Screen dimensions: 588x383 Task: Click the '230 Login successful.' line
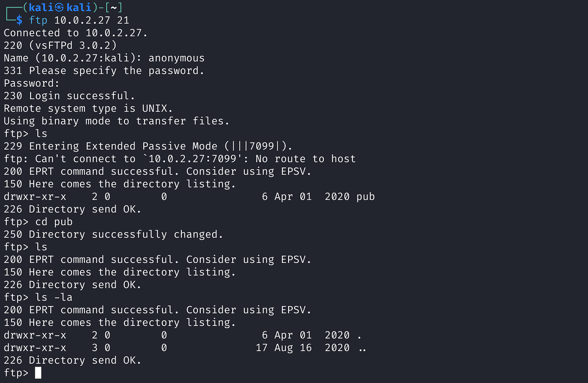[69, 96]
